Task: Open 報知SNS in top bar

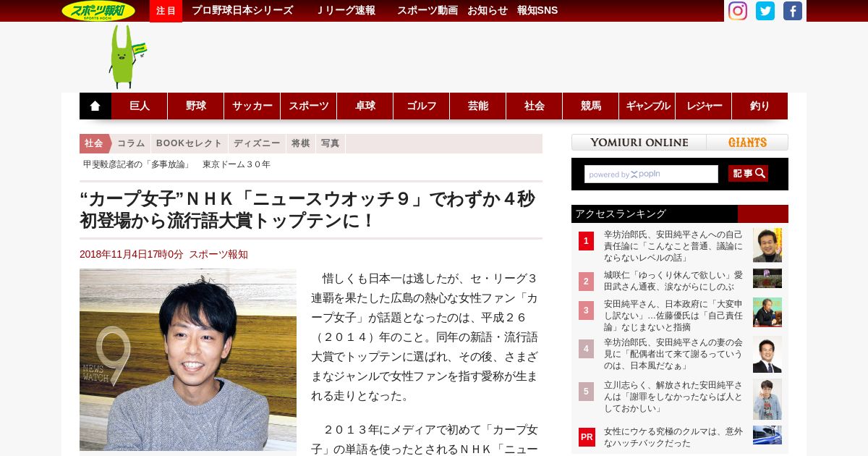Action: (537, 10)
